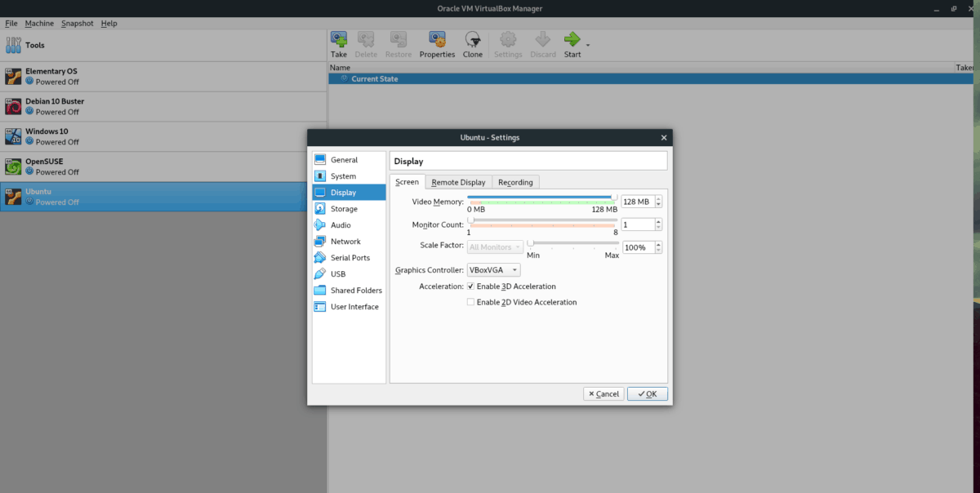Open the Shared Folders settings category
Viewport: 980px width, 493px height.
355,291
